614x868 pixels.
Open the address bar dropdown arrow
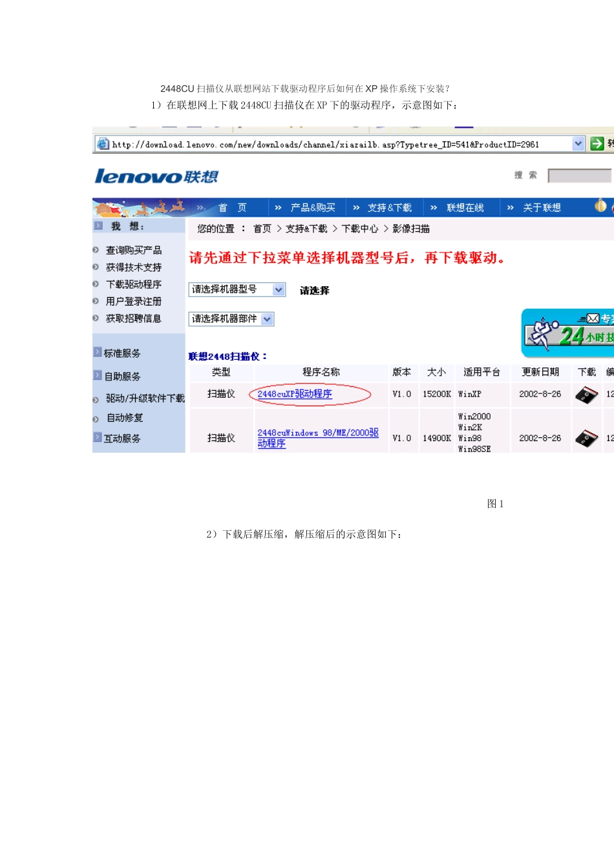578,144
